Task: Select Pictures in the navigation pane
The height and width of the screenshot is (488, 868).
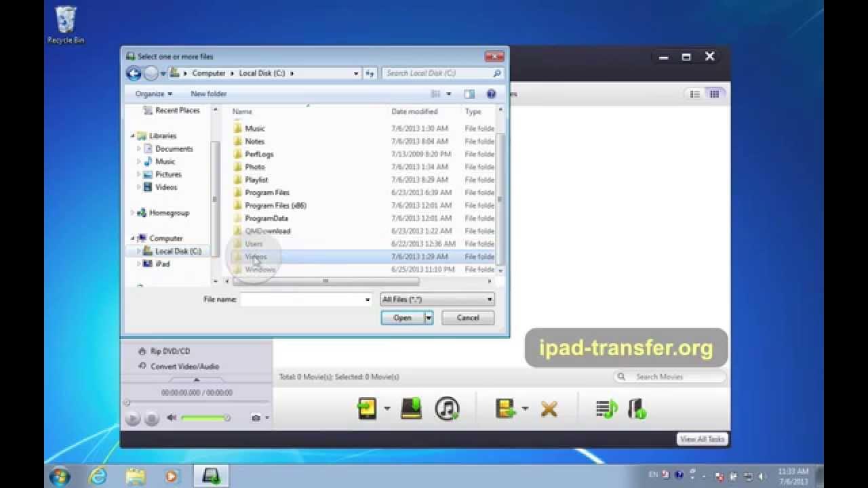Action: [x=168, y=174]
